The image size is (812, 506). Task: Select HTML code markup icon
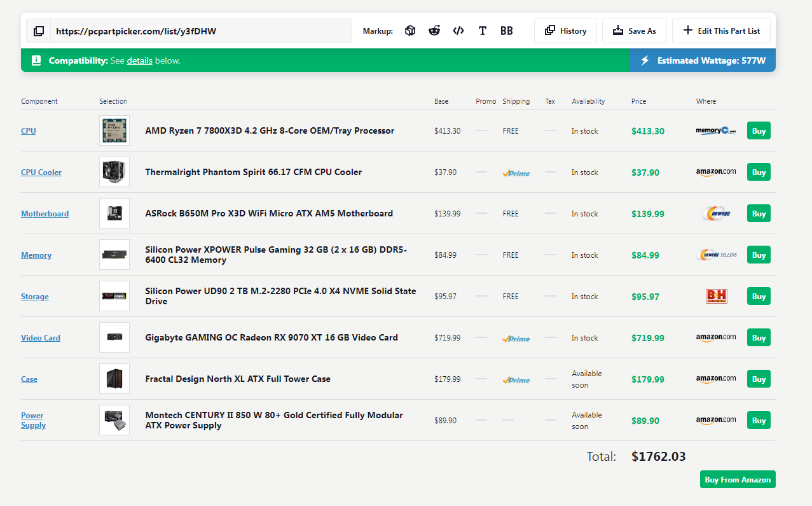tap(458, 31)
